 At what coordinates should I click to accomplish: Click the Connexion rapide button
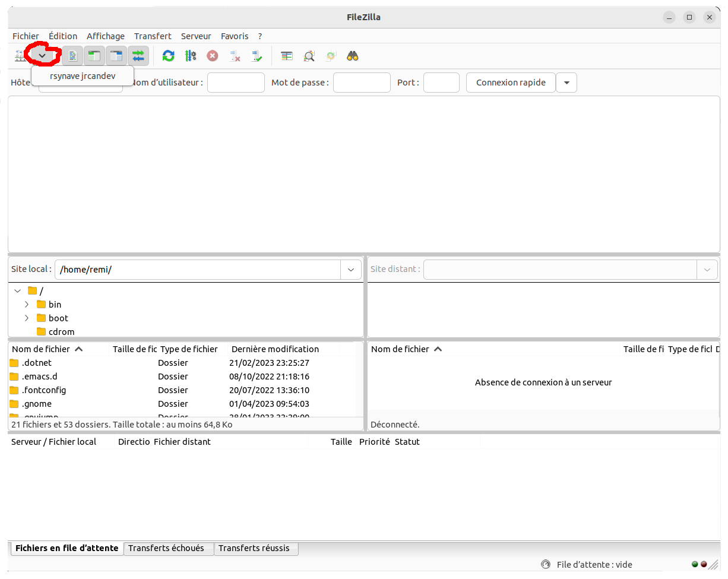(x=511, y=83)
